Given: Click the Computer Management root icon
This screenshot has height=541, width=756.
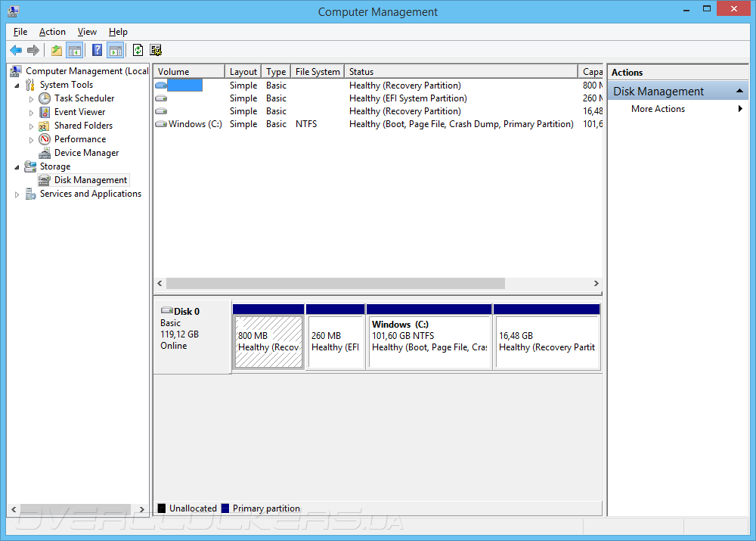Looking at the screenshot, I should pos(15,71).
